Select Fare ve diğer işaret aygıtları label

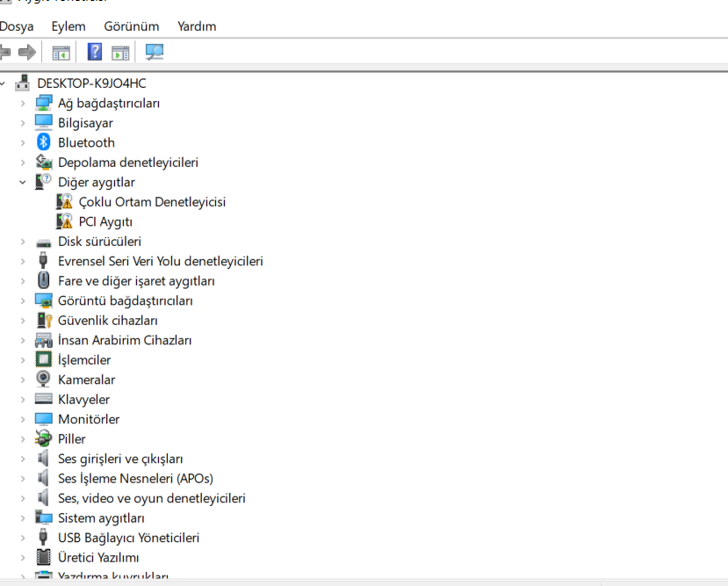pyautogui.click(x=136, y=281)
